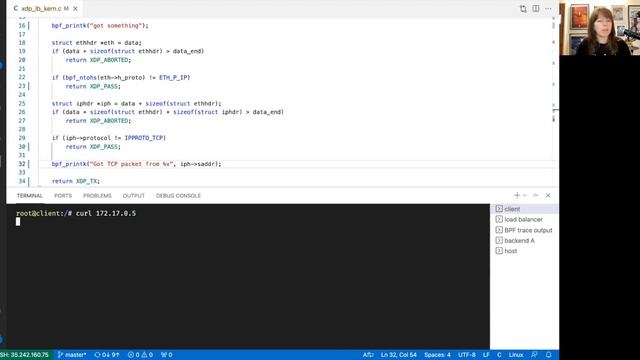Click line number 16 in the gutter
This screenshot has height=360, width=640.
click(x=22, y=26)
